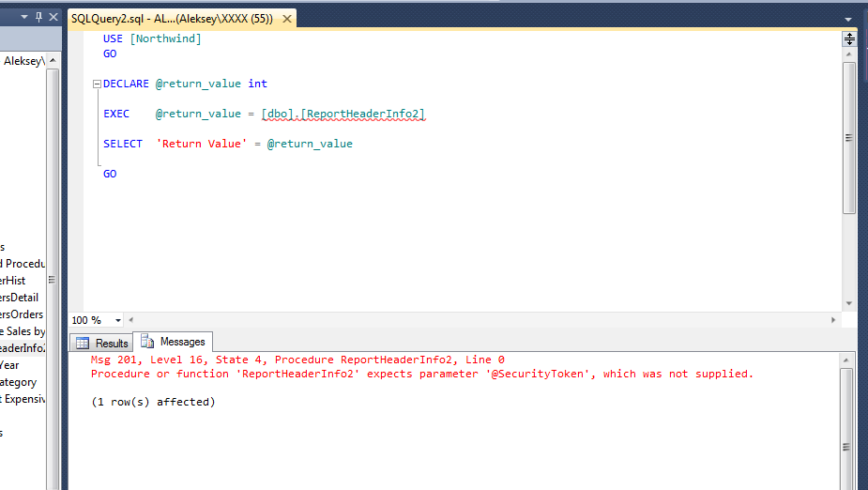The height and width of the screenshot is (490, 868).
Task: Click Object Explorer scrollbar up arrow
Action: tap(53, 60)
